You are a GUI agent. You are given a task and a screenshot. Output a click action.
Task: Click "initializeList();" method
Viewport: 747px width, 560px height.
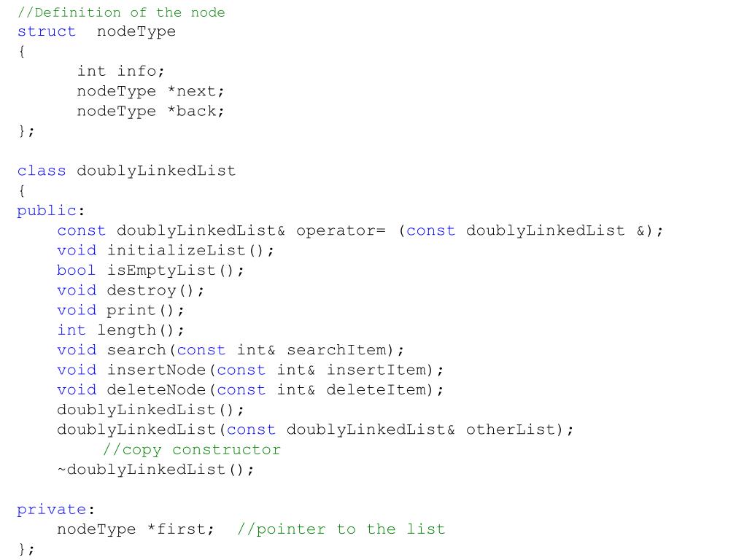(x=190, y=251)
